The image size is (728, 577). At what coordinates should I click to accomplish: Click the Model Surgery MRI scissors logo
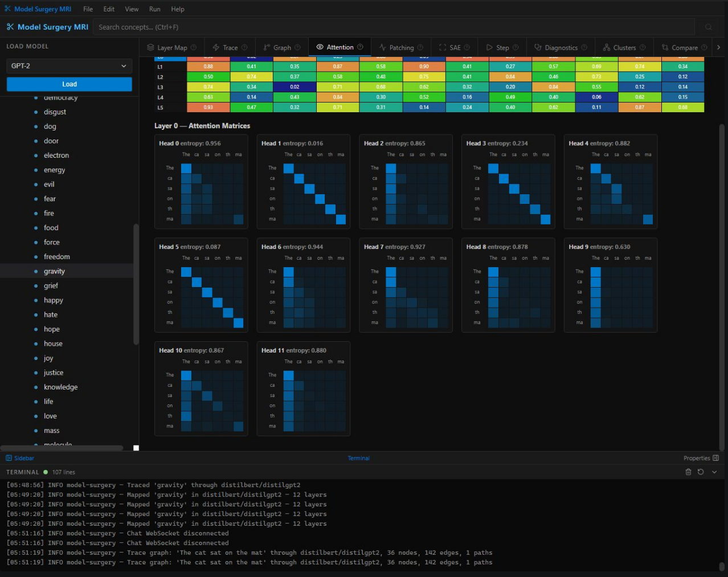pyautogui.click(x=10, y=27)
